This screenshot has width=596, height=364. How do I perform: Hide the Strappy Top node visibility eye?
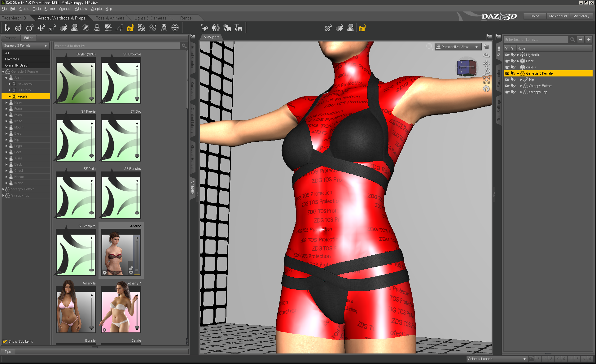point(507,92)
